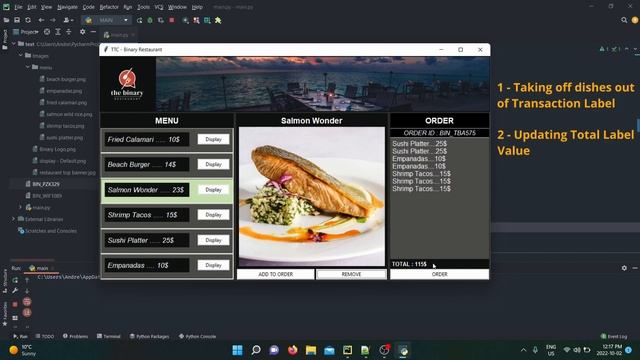Click Display button for Empanadas
Viewport: 640px width, 360px height.
pyautogui.click(x=213, y=265)
